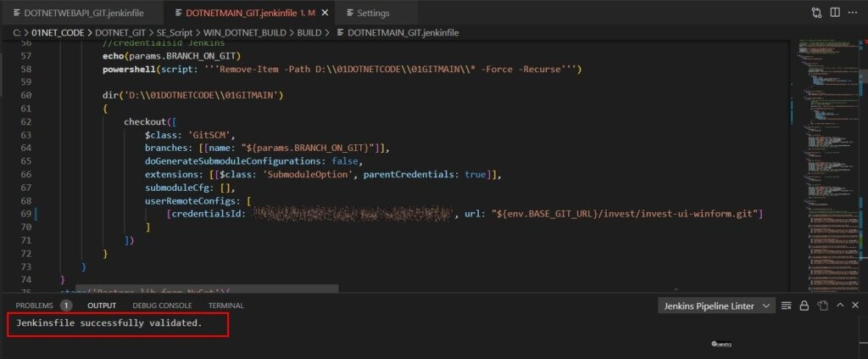
Task: Click the submoduleCfg: [] line
Action: (191, 188)
